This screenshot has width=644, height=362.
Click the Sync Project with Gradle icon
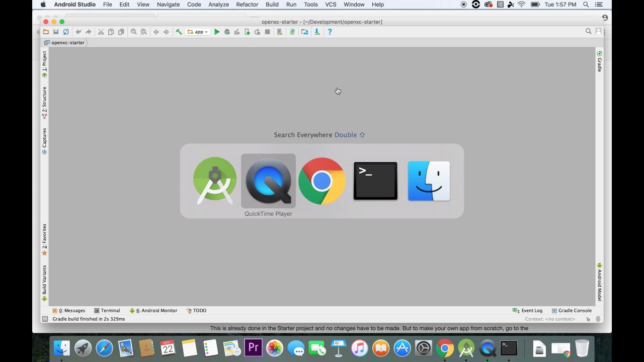click(292, 32)
